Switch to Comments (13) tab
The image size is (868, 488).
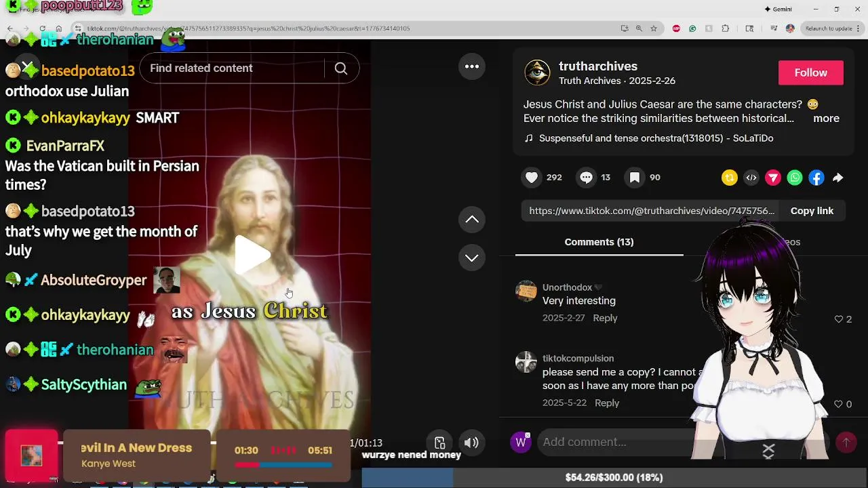coord(599,242)
